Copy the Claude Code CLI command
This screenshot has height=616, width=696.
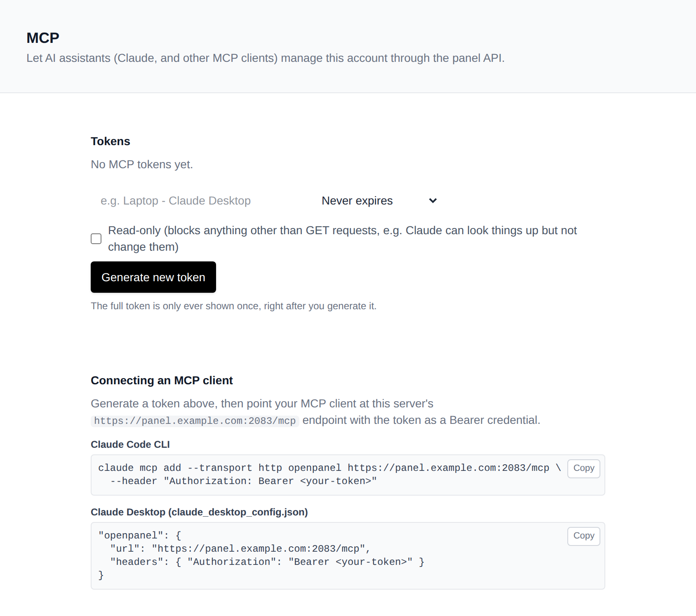(583, 468)
